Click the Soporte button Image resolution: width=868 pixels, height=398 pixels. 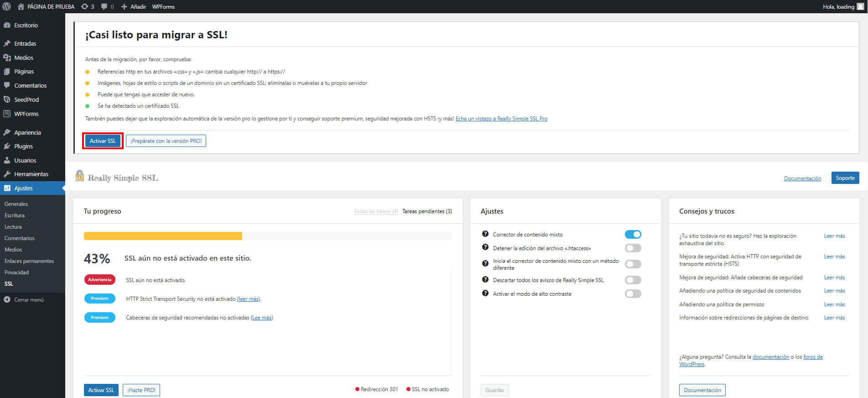pos(845,178)
